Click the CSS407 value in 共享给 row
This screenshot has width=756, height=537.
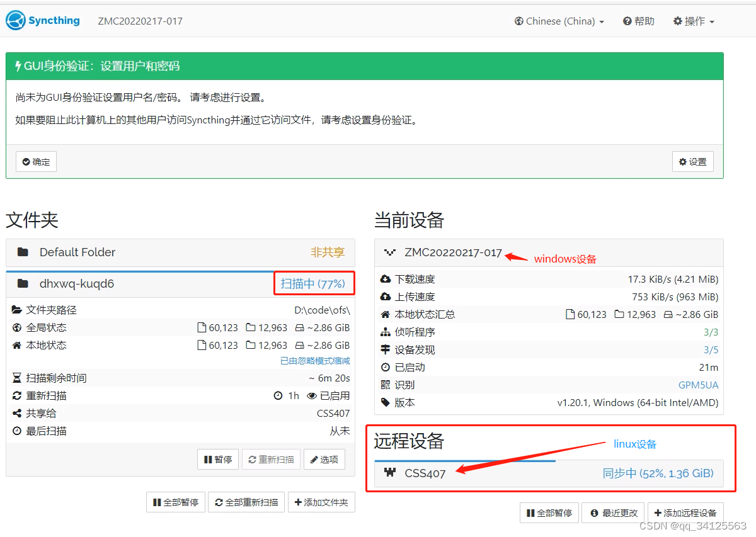[333, 414]
